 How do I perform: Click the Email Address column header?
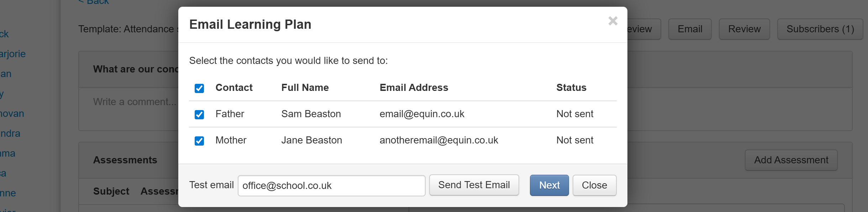click(414, 88)
